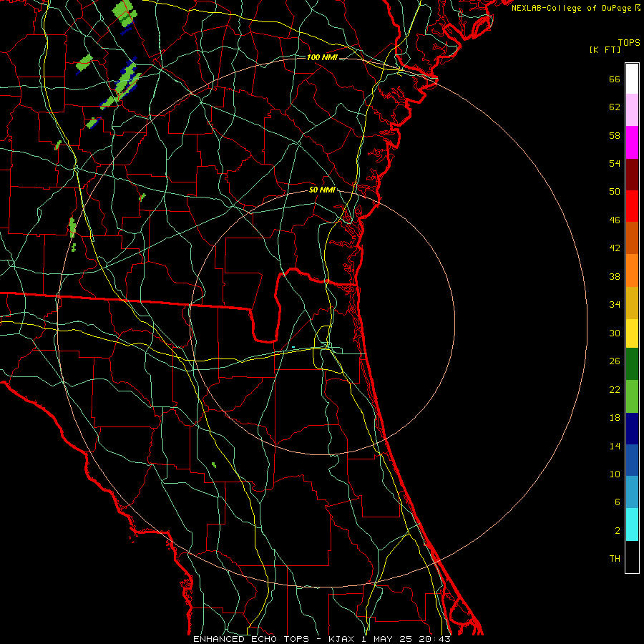
Task: Click the '26' scale value
Action: 615,361
